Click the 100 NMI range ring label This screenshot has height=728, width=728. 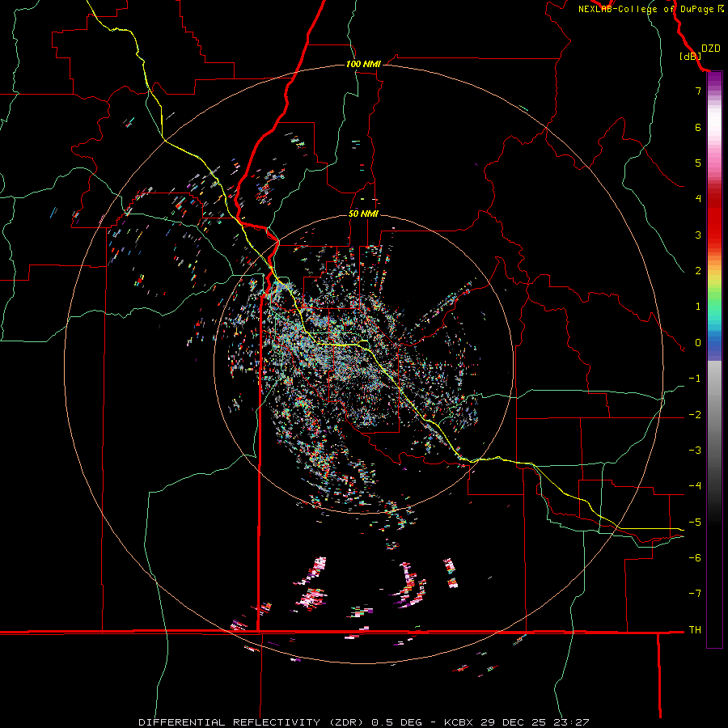click(x=363, y=64)
